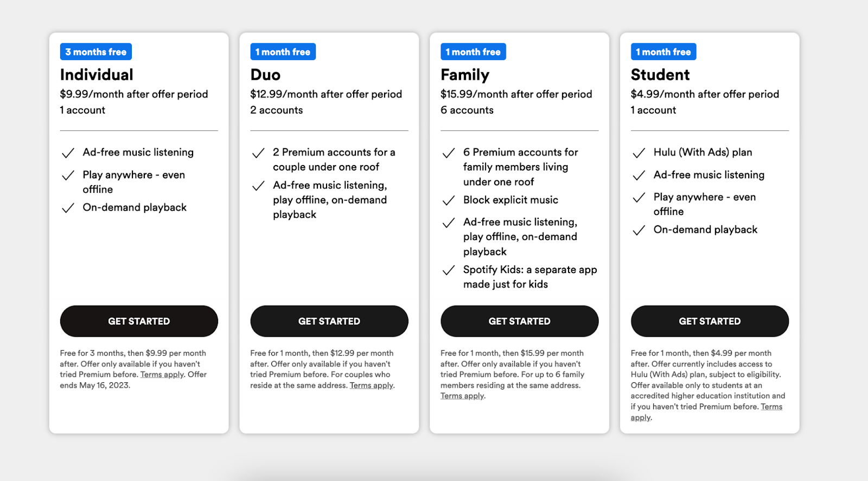Select the Individual plan title
The image size is (868, 481).
[x=96, y=74]
